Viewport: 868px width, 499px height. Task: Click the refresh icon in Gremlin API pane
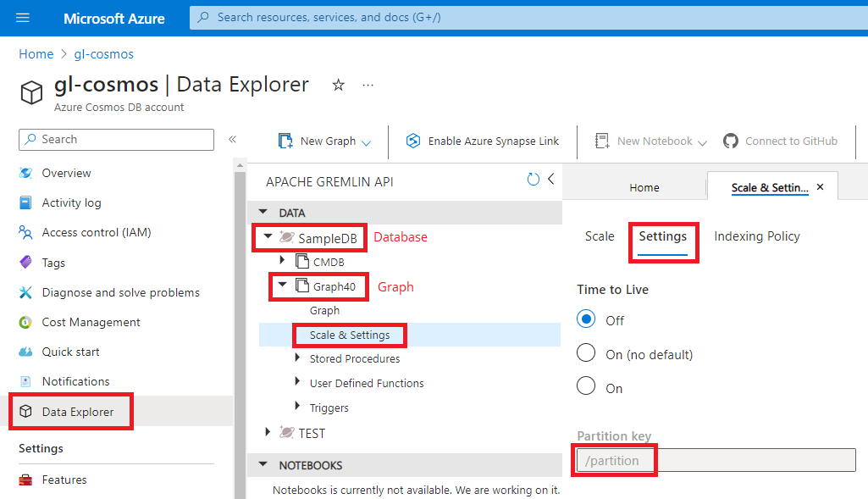[x=533, y=180]
